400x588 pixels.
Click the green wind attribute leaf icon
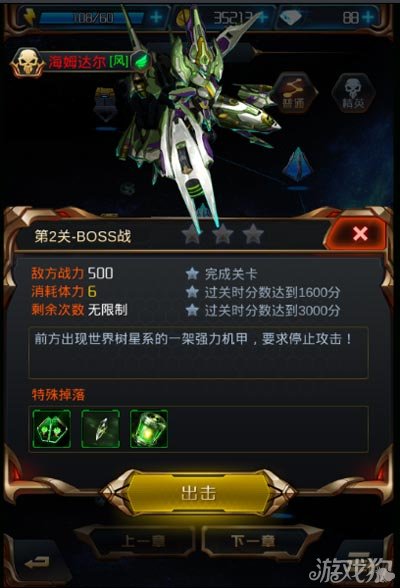click(142, 60)
